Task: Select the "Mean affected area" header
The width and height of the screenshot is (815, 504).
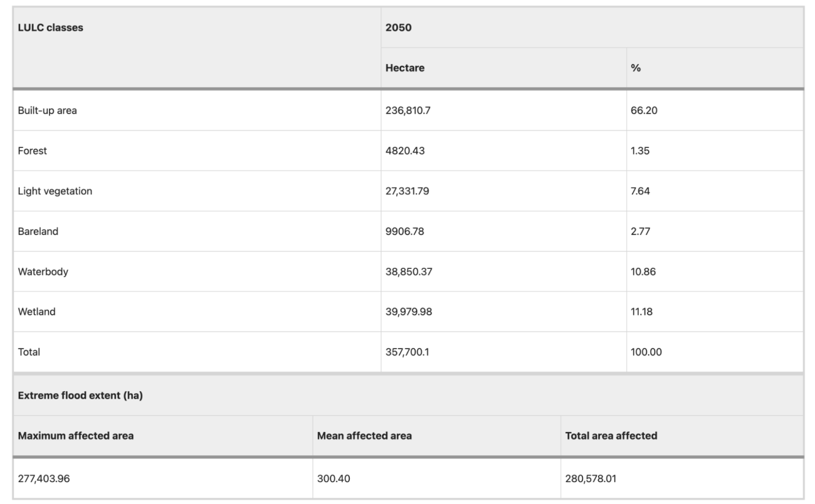Action: click(x=364, y=436)
